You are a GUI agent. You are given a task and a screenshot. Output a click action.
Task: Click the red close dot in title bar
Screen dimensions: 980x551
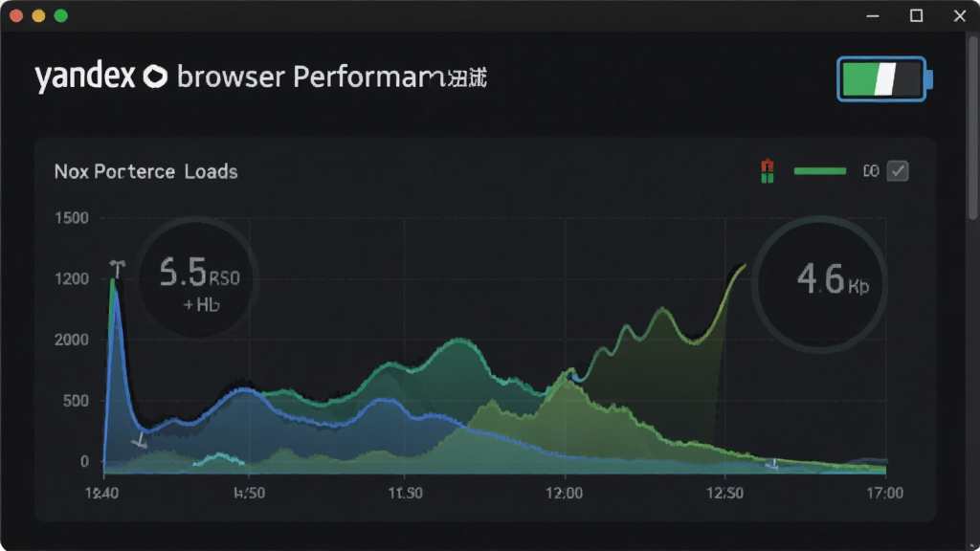coord(16,15)
